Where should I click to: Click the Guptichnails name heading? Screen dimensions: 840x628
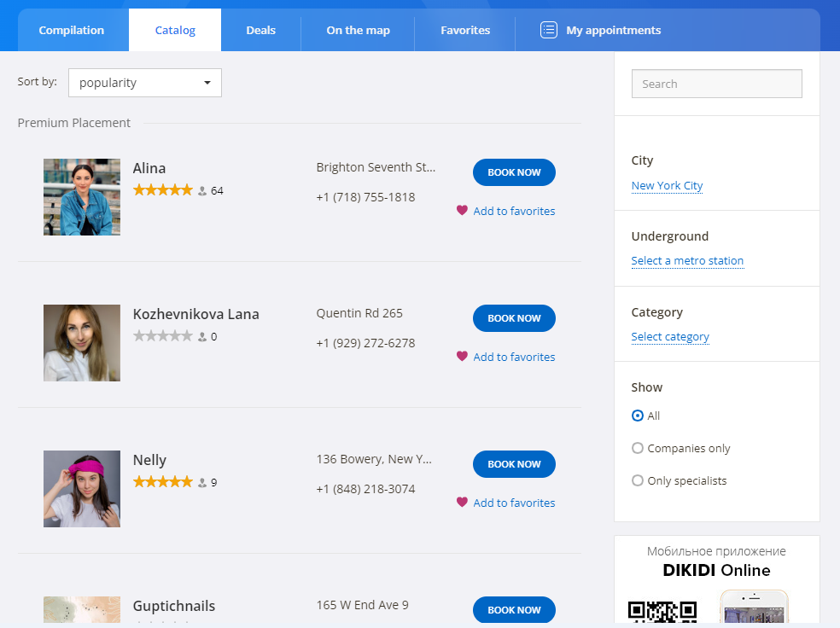(x=174, y=606)
